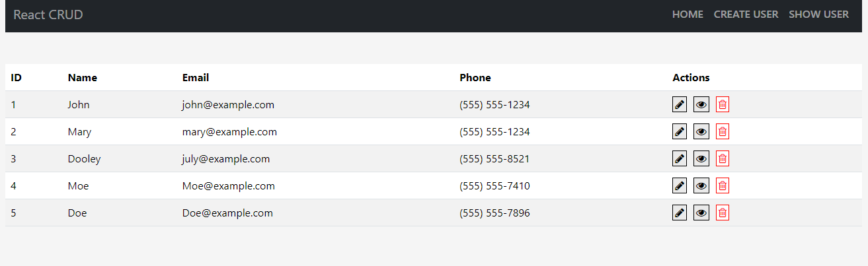Remove Dooley with the trash icon

(x=723, y=158)
